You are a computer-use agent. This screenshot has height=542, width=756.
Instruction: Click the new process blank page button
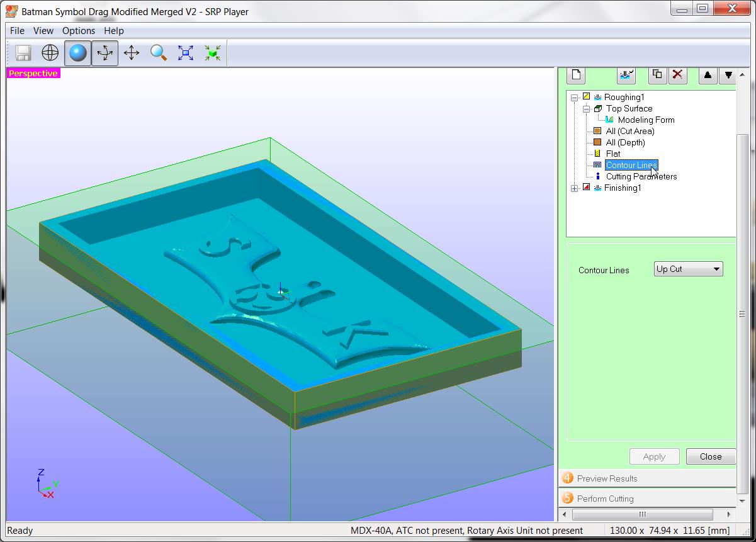point(576,75)
